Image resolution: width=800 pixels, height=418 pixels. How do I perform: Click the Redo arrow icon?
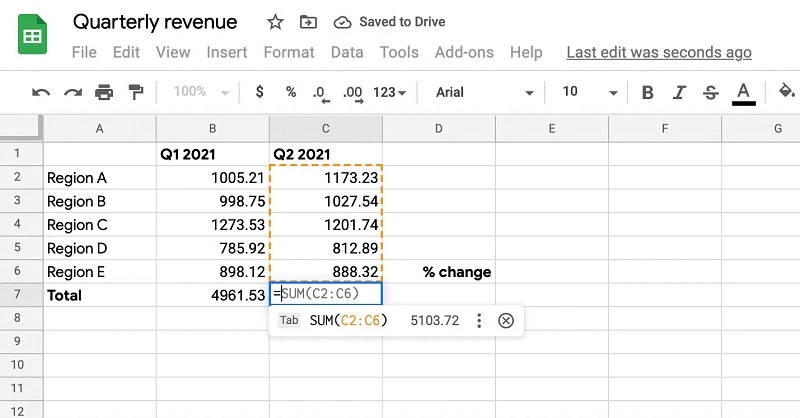(72, 93)
